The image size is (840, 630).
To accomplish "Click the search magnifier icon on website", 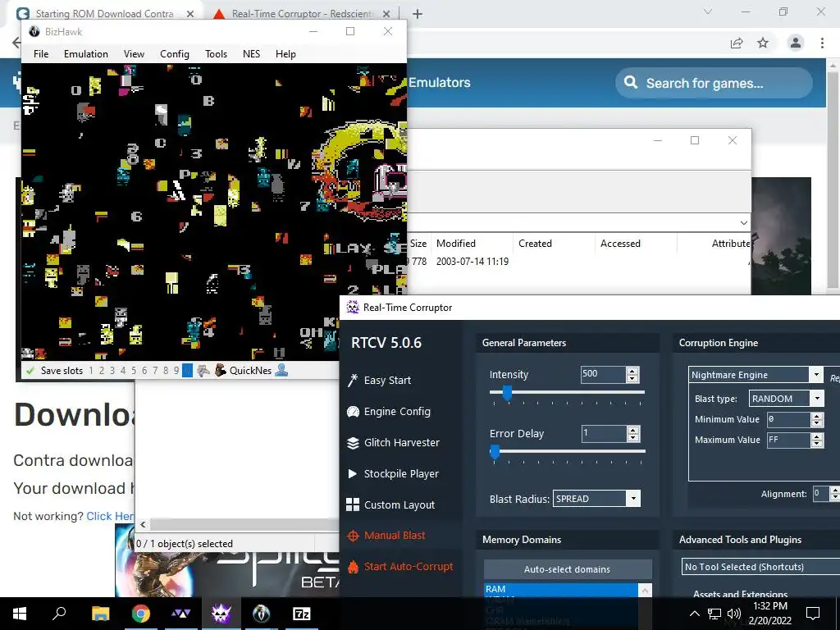I will pos(631,83).
